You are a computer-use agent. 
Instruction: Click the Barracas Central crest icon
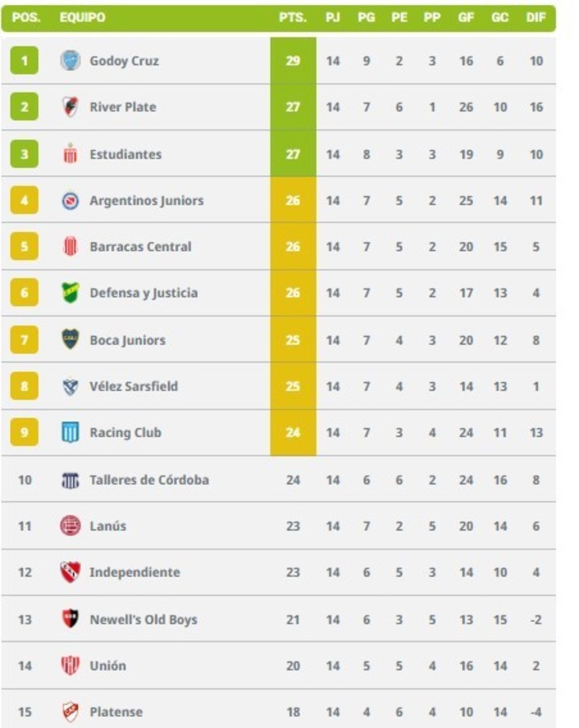pyautogui.click(x=71, y=247)
